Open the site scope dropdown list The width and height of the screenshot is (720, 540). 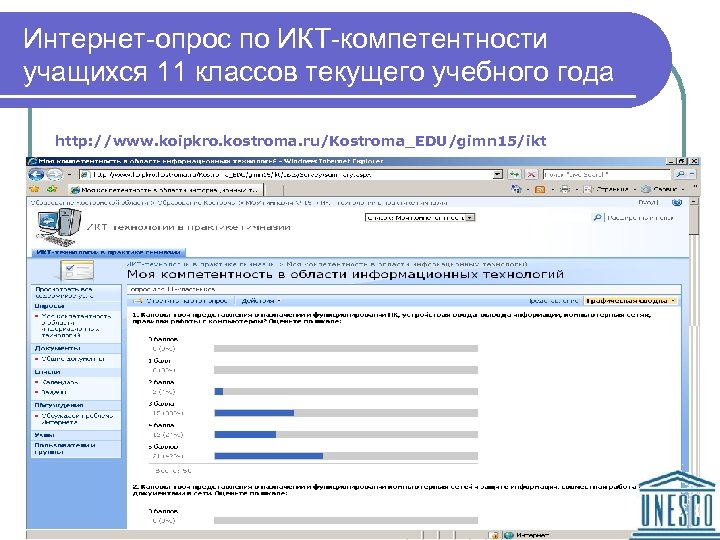click(420, 218)
